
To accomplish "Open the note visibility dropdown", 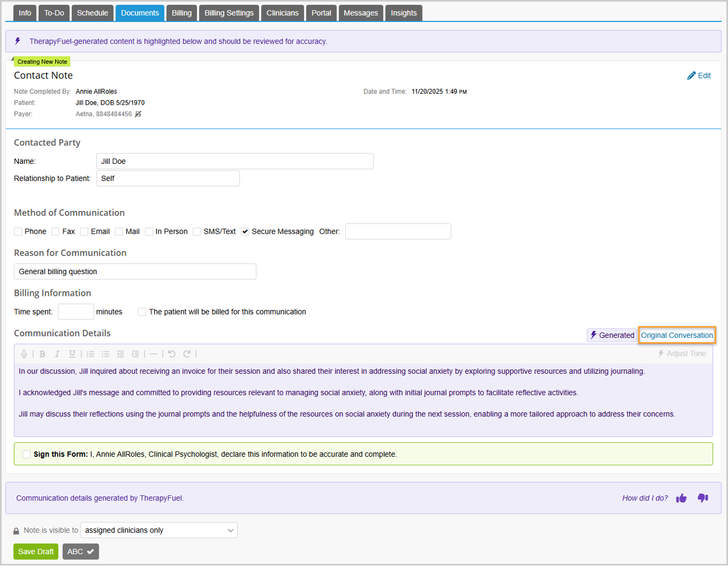I will pyautogui.click(x=159, y=530).
